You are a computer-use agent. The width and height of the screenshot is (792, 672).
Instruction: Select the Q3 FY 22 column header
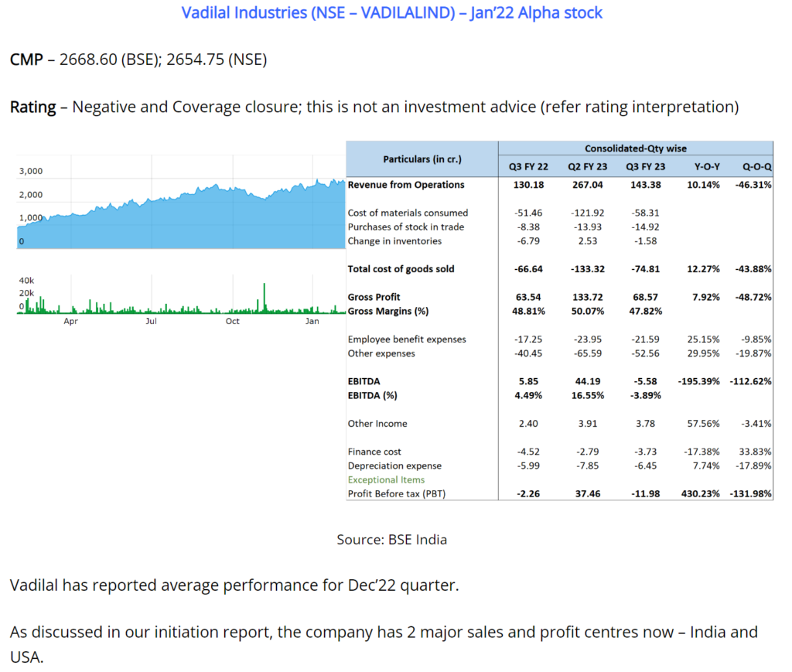tap(528, 166)
